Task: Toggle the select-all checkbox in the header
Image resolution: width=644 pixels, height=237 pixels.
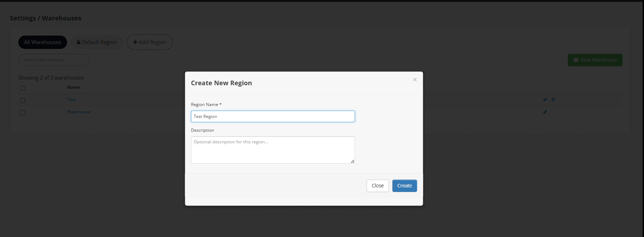Action: [x=23, y=88]
